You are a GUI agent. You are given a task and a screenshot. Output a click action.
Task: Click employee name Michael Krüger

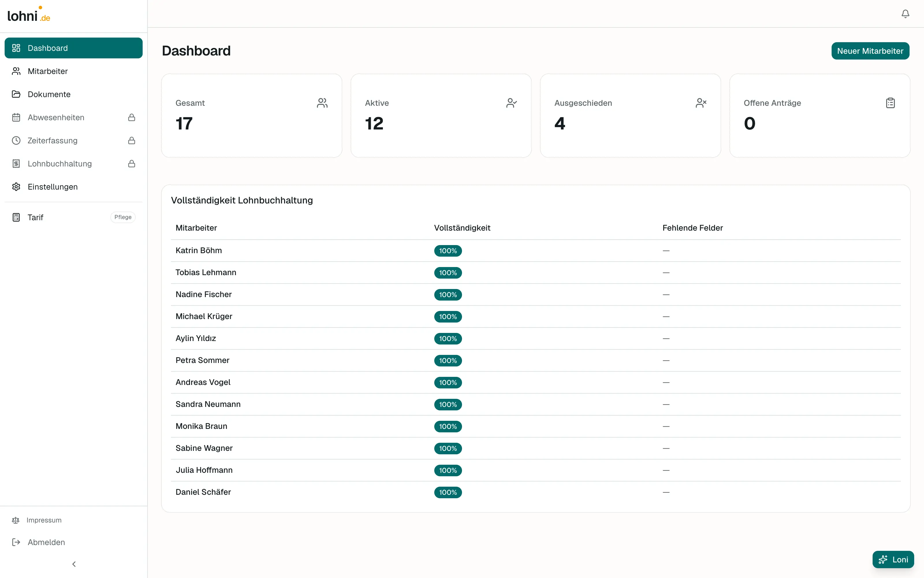204,316
